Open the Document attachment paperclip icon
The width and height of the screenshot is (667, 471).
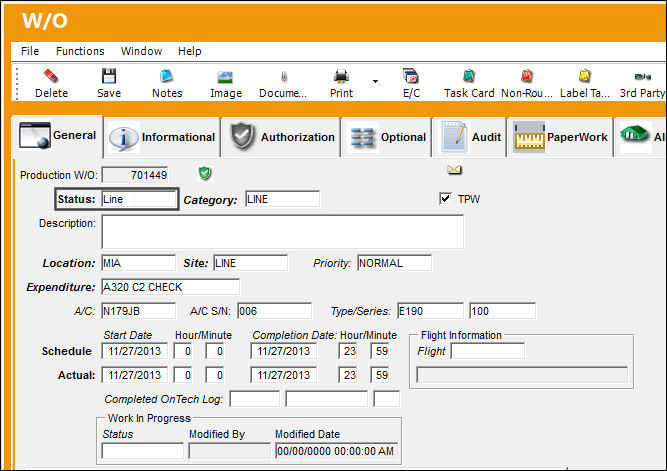point(284,77)
